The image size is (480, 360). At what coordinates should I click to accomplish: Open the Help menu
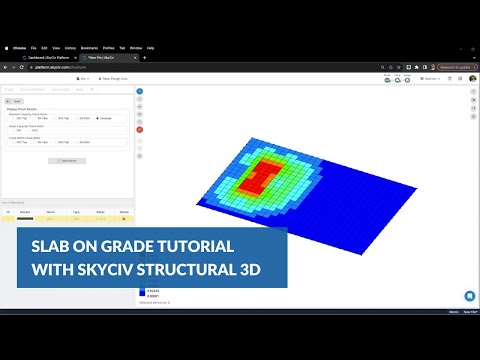[x=150, y=48]
